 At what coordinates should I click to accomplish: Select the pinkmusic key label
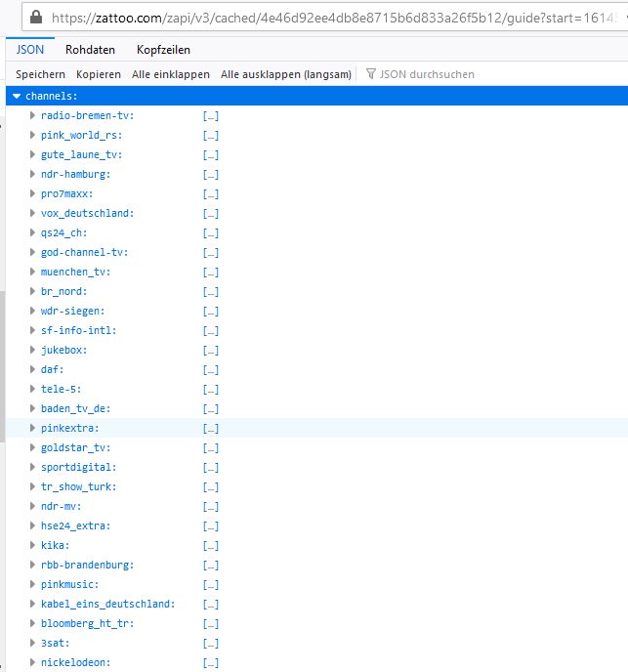coord(70,584)
